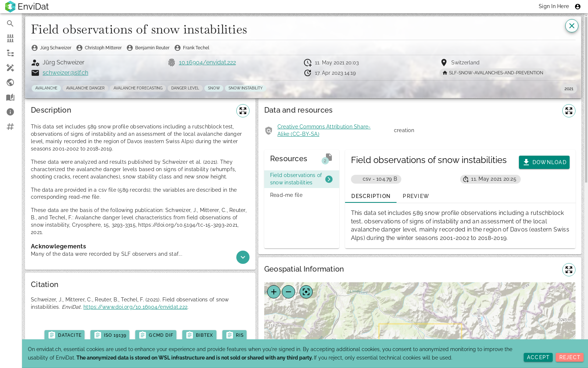Export the citation as RIS
Image resolution: width=588 pixels, height=368 pixels.
[x=234, y=335]
